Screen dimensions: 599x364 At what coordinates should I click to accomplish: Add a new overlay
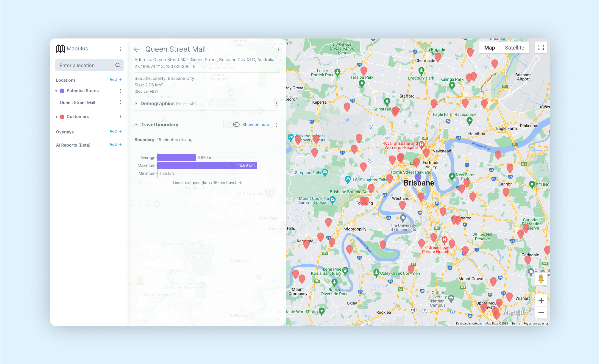tap(116, 131)
